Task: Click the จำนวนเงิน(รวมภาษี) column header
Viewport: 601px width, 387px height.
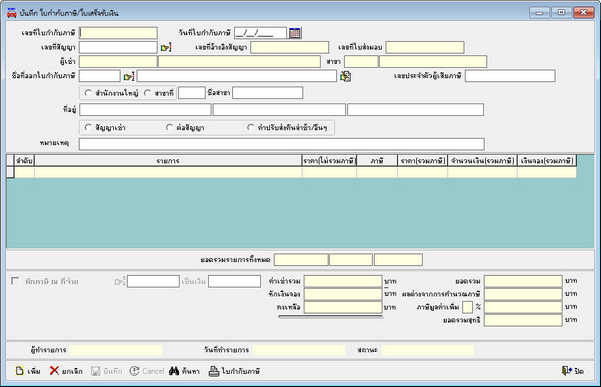Action: pos(483,161)
